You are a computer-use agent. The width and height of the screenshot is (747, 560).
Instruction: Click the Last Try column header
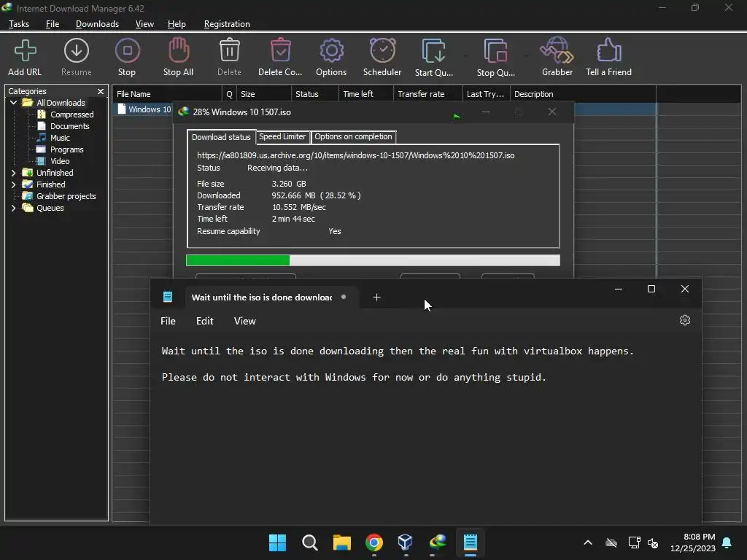click(x=486, y=94)
